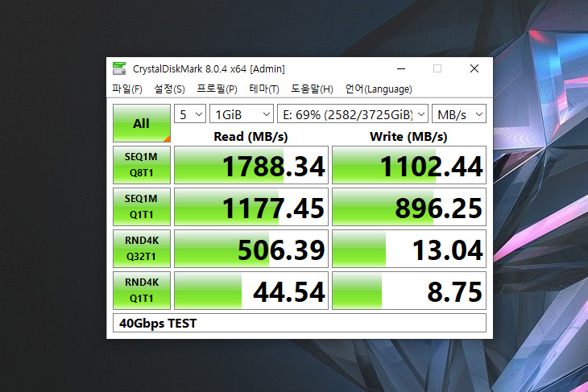The width and height of the screenshot is (588, 392).
Task: Click the 44.54 read result
Action: pos(251,291)
